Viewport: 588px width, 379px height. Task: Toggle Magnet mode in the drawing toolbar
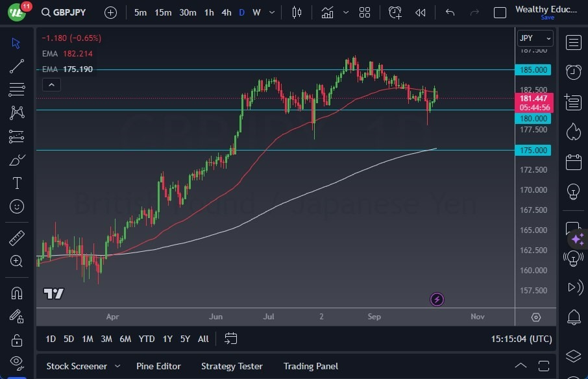[16, 292]
